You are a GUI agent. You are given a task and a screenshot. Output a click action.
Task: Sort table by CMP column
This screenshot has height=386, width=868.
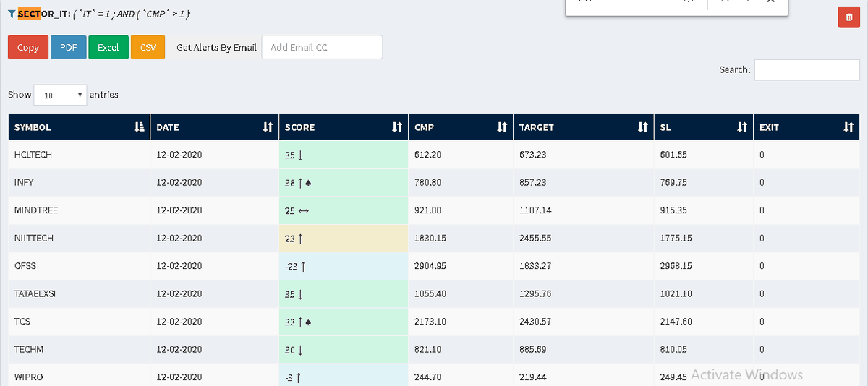[x=461, y=127]
